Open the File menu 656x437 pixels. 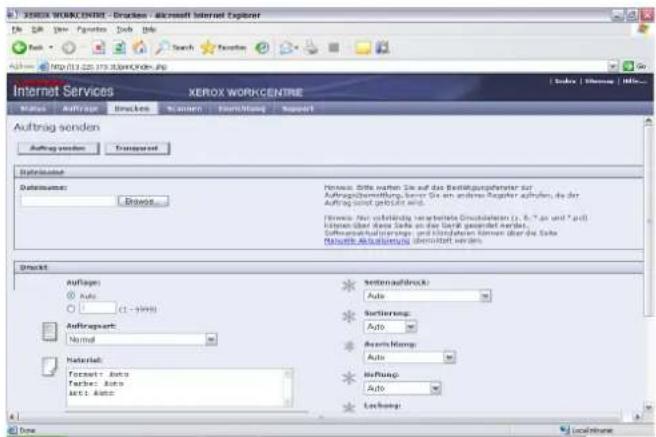17,29
